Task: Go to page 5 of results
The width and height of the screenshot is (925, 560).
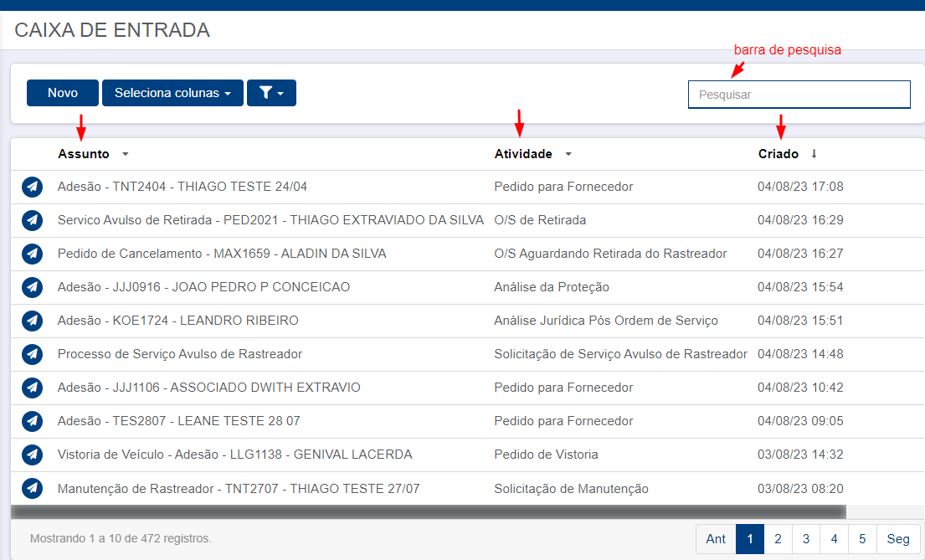Action: [x=862, y=539]
